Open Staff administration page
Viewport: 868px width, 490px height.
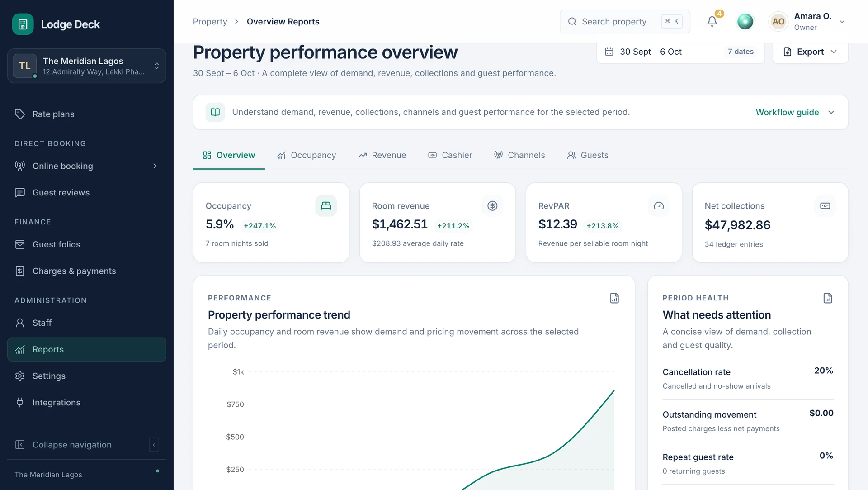[x=87, y=323]
